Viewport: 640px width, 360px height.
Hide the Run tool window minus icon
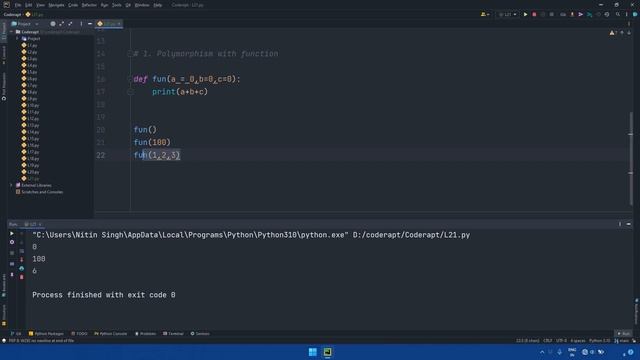coord(629,224)
